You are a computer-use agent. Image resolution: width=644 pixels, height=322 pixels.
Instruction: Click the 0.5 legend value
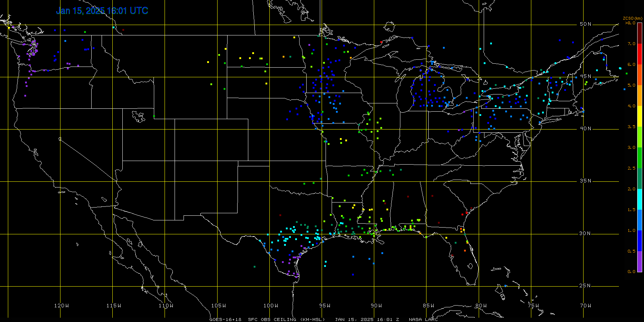[631, 251]
